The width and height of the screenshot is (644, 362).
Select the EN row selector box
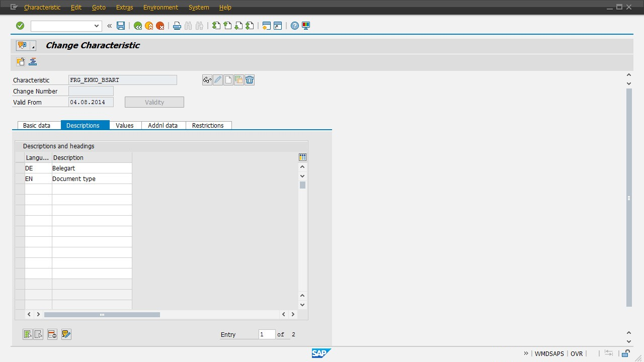point(20,179)
